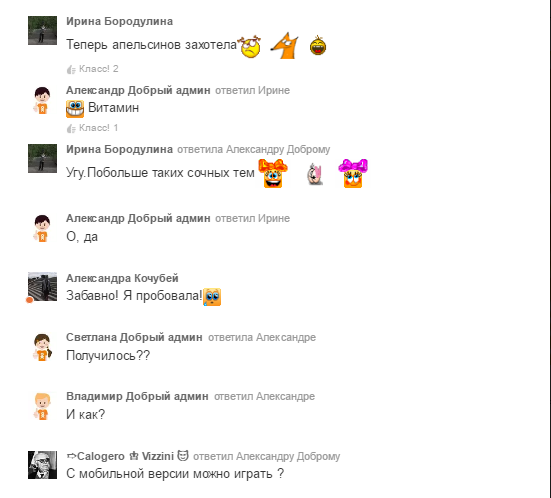
Task: Click the annoyed yellow smiley with pigtails
Action: click(250, 46)
